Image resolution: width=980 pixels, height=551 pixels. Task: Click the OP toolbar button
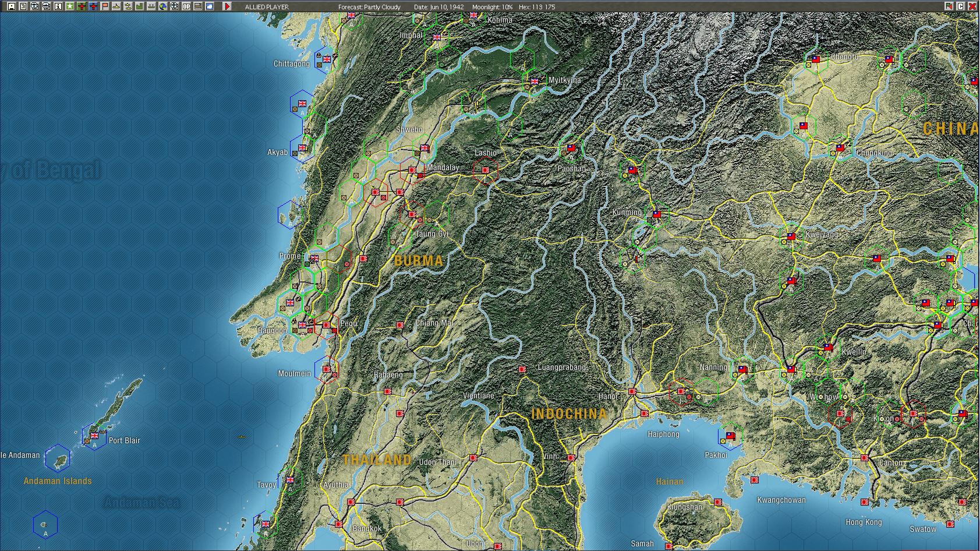point(186,6)
